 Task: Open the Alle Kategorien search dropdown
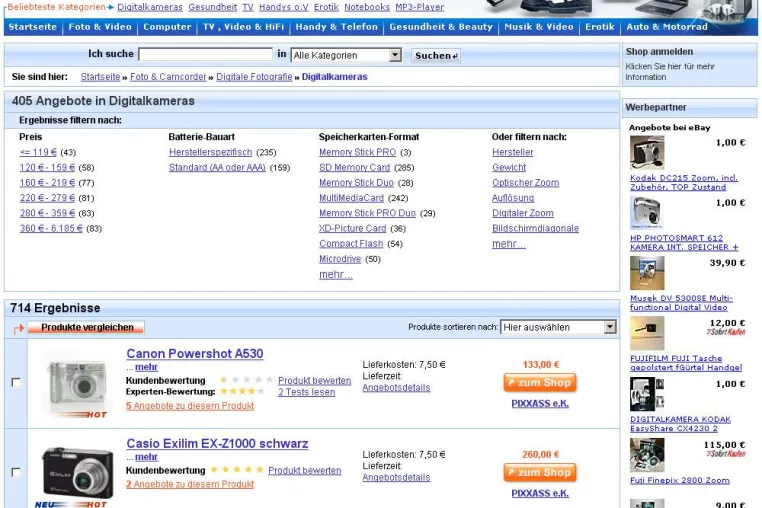[x=346, y=55]
